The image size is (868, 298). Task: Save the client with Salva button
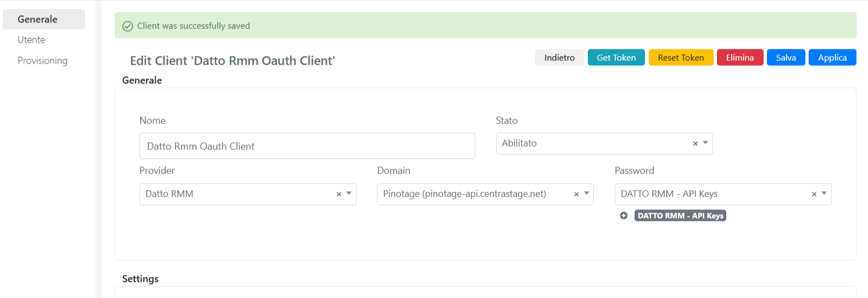tap(786, 58)
